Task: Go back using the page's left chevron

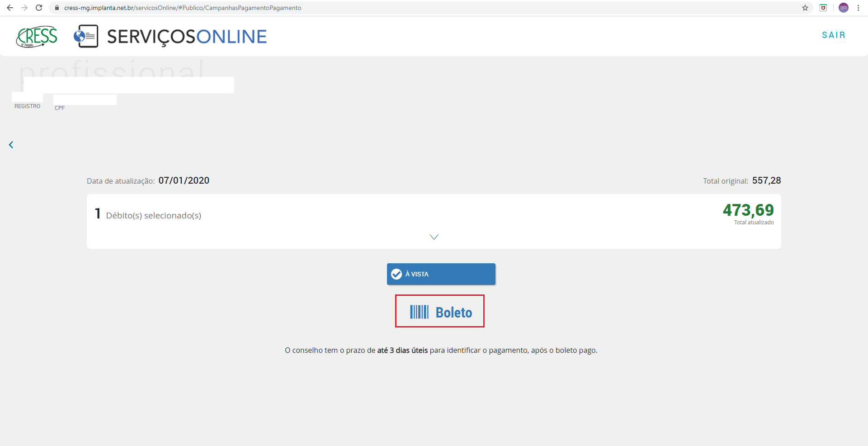Action: click(11, 145)
